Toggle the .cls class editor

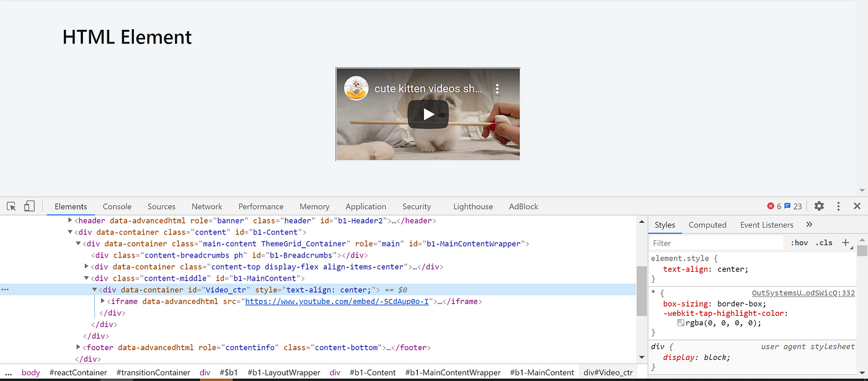point(824,243)
